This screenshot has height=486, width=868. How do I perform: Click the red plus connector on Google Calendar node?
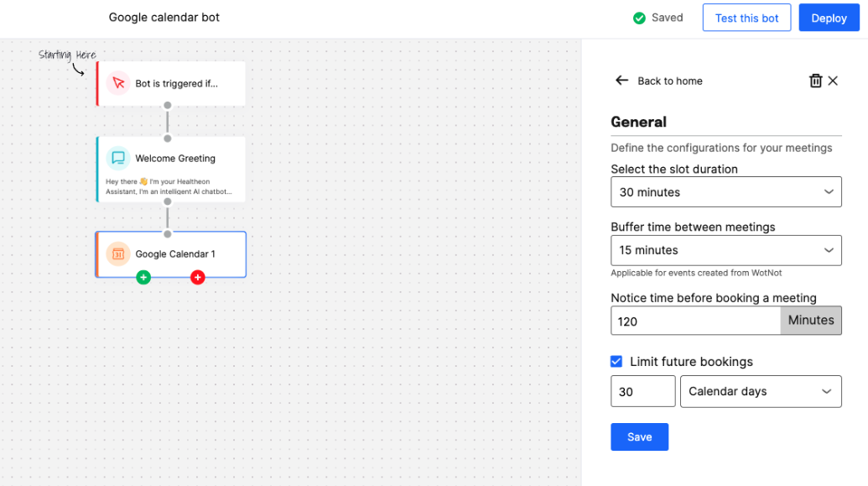coord(198,277)
